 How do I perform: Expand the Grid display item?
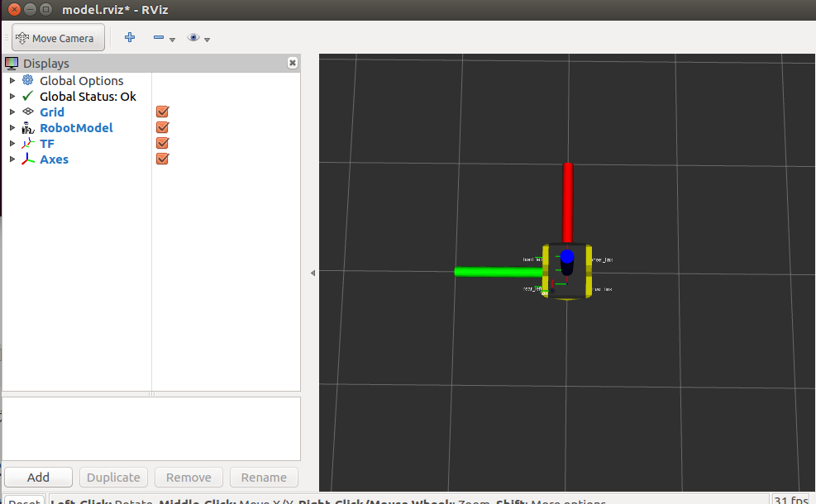12,112
